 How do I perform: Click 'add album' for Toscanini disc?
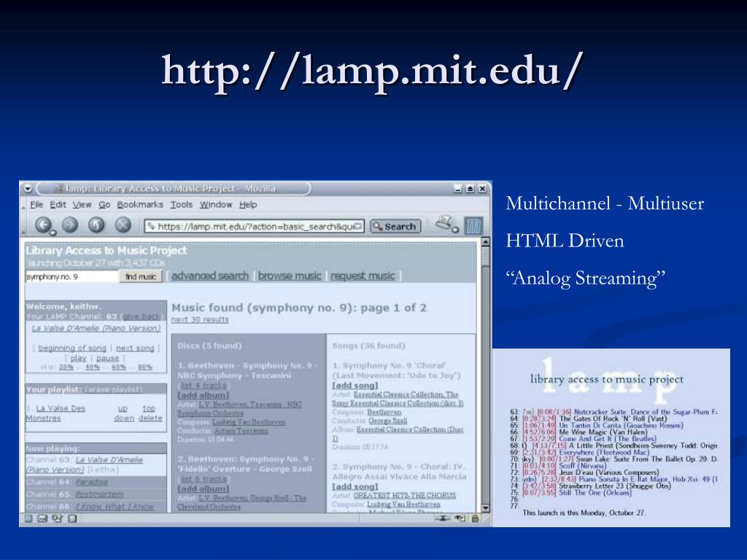tap(204, 396)
